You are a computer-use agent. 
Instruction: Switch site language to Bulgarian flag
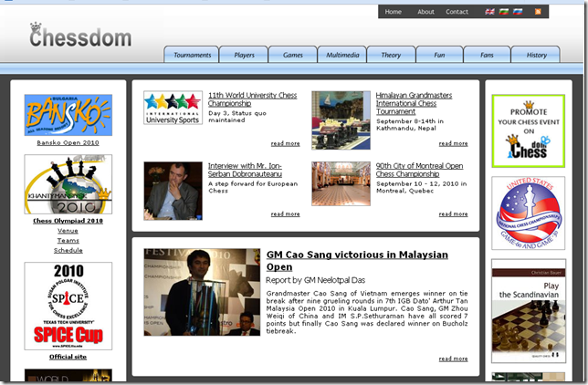(504, 12)
